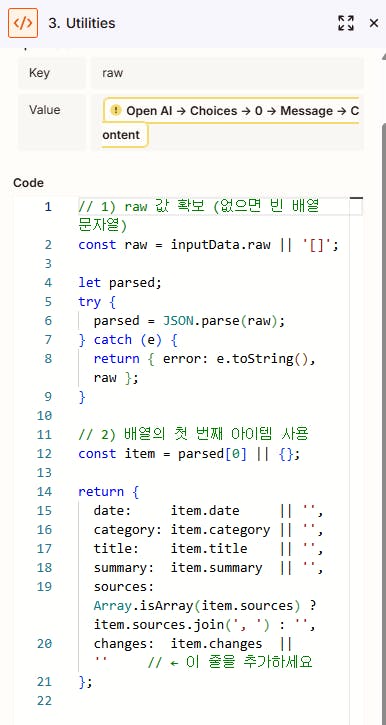The height and width of the screenshot is (725, 386).
Task: Click 'const item = parsed[0] || {};' line
Action: coord(189,453)
